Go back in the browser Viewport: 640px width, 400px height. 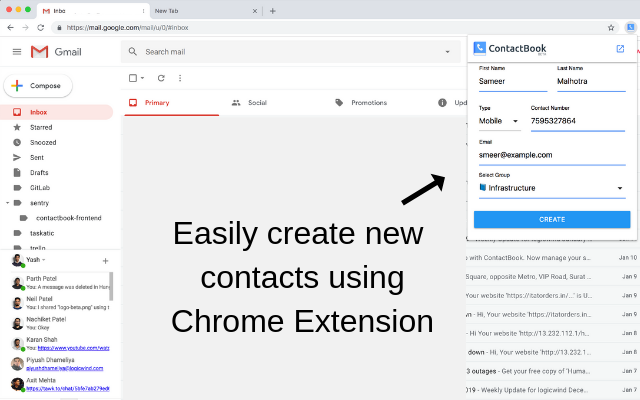(x=11, y=27)
